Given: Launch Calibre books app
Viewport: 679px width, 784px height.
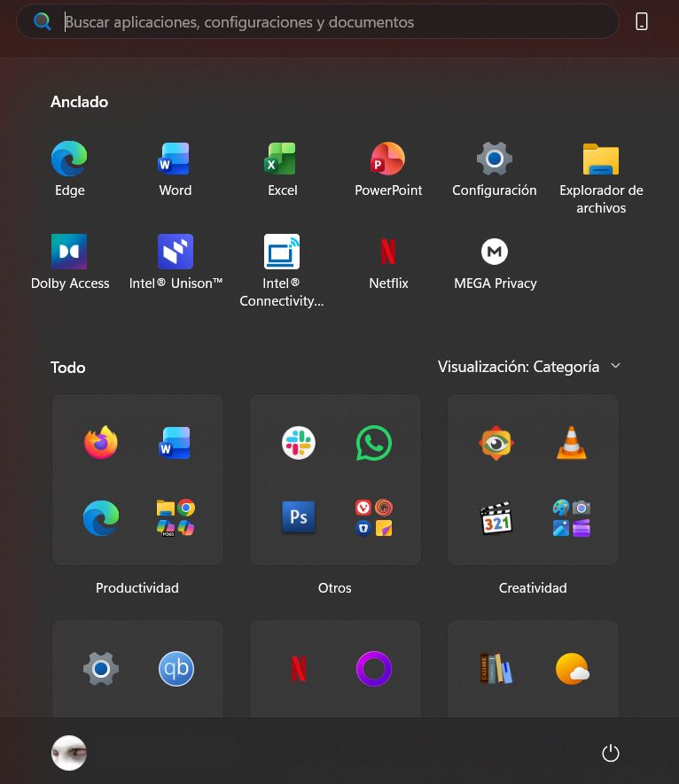Looking at the screenshot, I should pyautogui.click(x=496, y=669).
